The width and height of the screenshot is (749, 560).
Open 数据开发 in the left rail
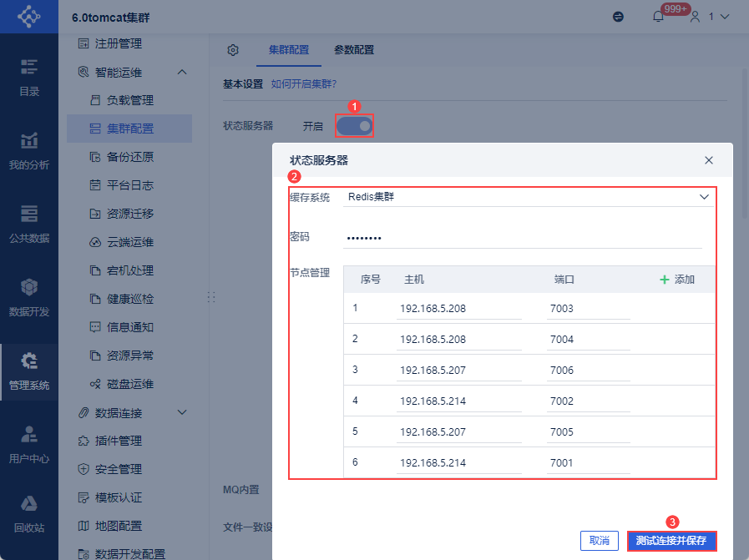click(29, 297)
